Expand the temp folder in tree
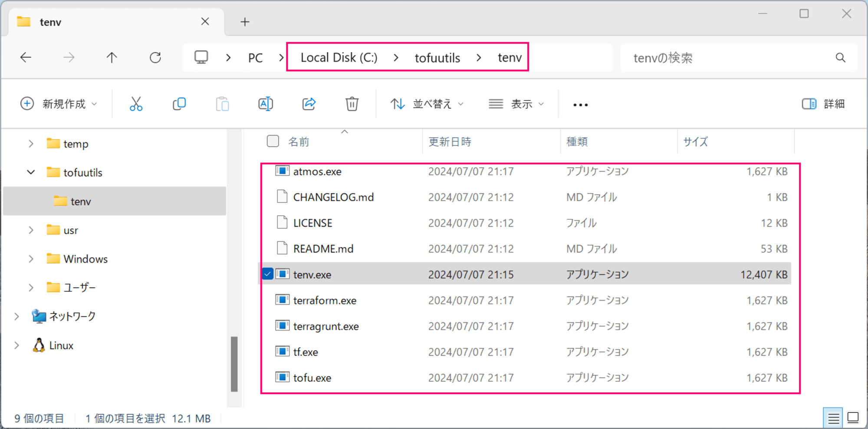The image size is (868, 429). [x=31, y=144]
